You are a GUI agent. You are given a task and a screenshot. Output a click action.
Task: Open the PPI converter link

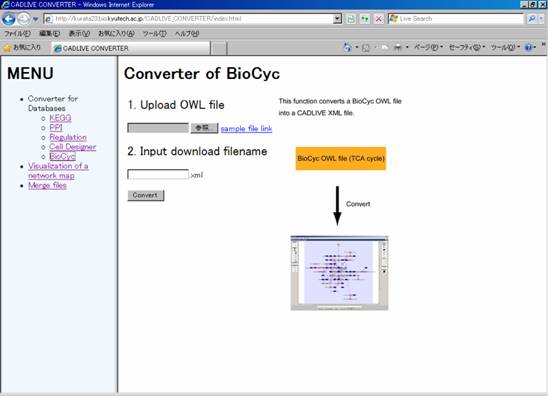(x=56, y=128)
